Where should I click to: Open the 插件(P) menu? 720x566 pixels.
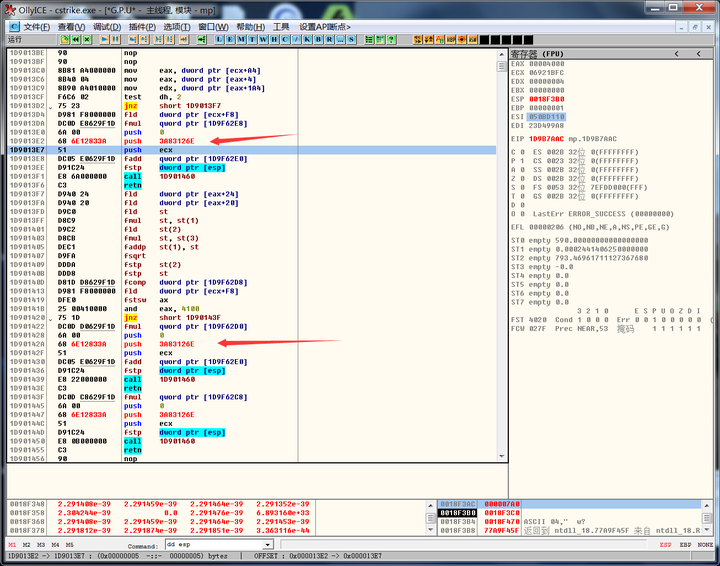coord(142,26)
